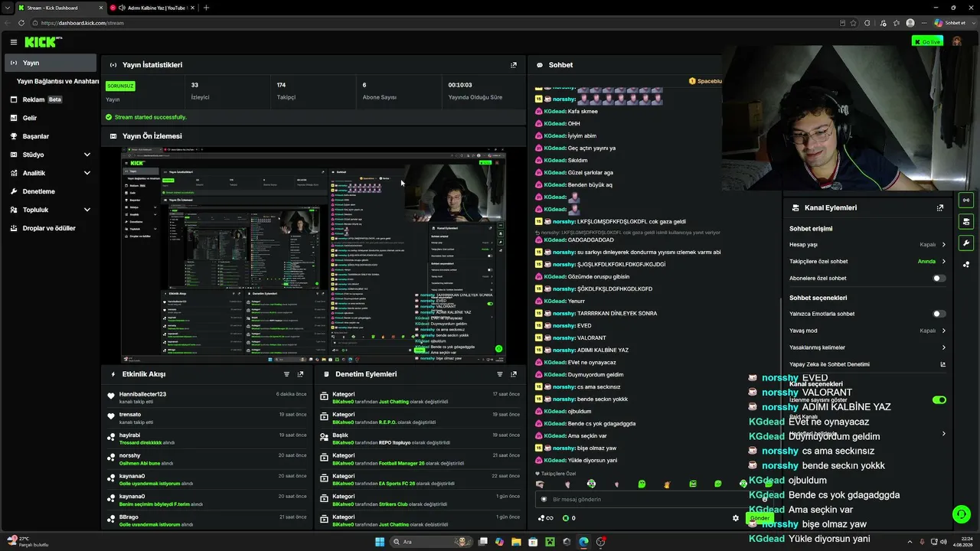Select the channel actions icon in right rail

pyautogui.click(x=965, y=222)
